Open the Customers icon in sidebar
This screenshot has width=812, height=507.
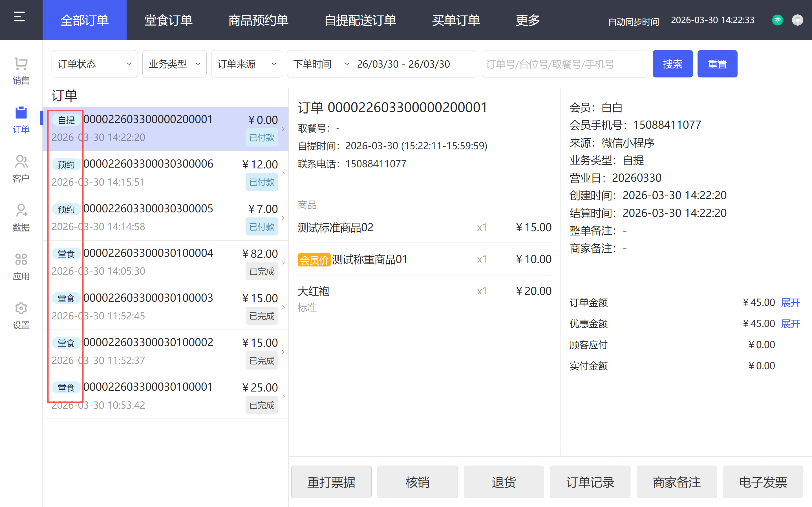coord(21,162)
